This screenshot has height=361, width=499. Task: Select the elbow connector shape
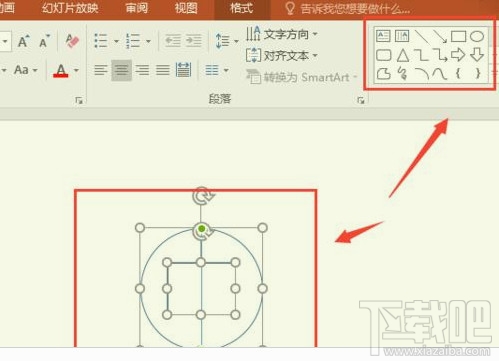click(x=421, y=55)
